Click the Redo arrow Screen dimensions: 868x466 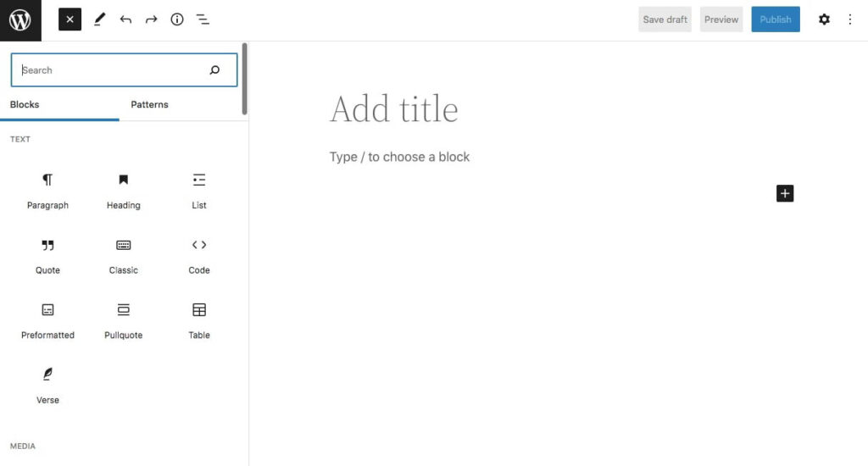(151, 19)
